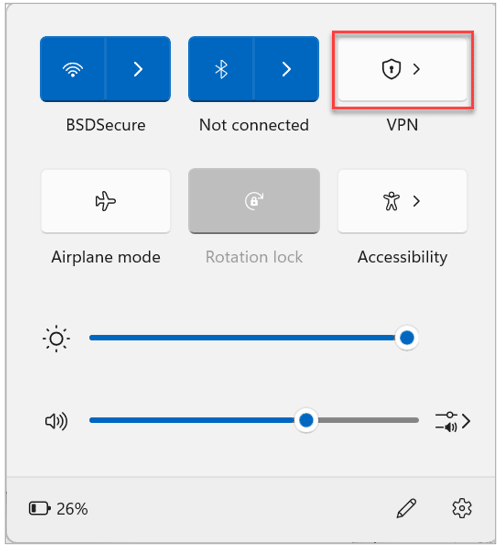This screenshot has height=548, width=502.
Task: Expand the Wi-Fi networks list chevron
Action: 138,69
